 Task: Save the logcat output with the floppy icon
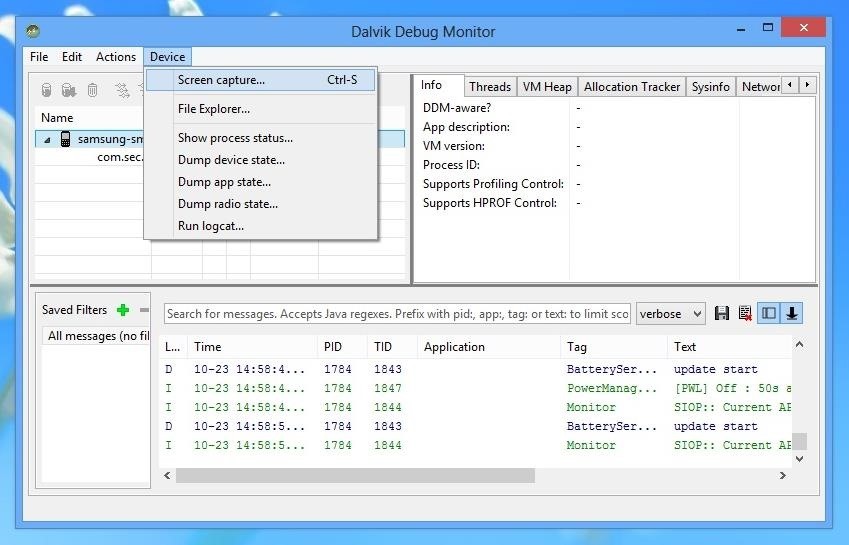pyautogui.click(x=722, y=313)
